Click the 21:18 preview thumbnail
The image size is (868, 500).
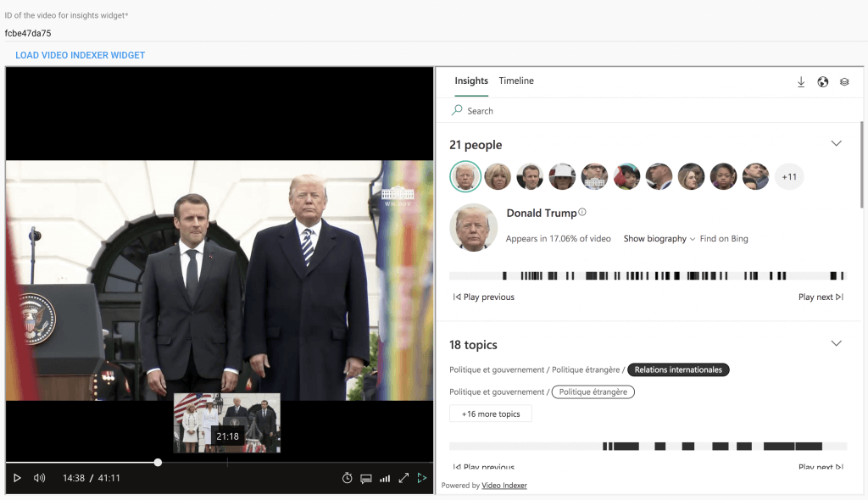point(227,423)
